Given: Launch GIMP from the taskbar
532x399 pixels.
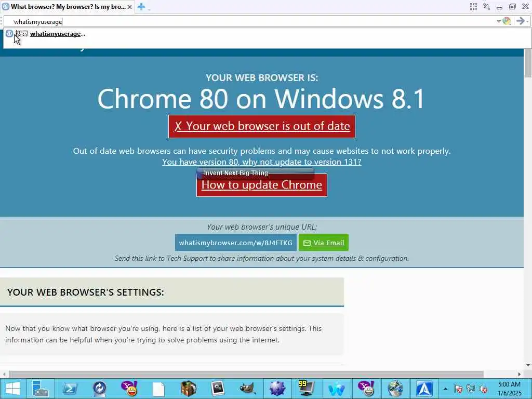Looking at the screenshot, I should tap(247, 389).
